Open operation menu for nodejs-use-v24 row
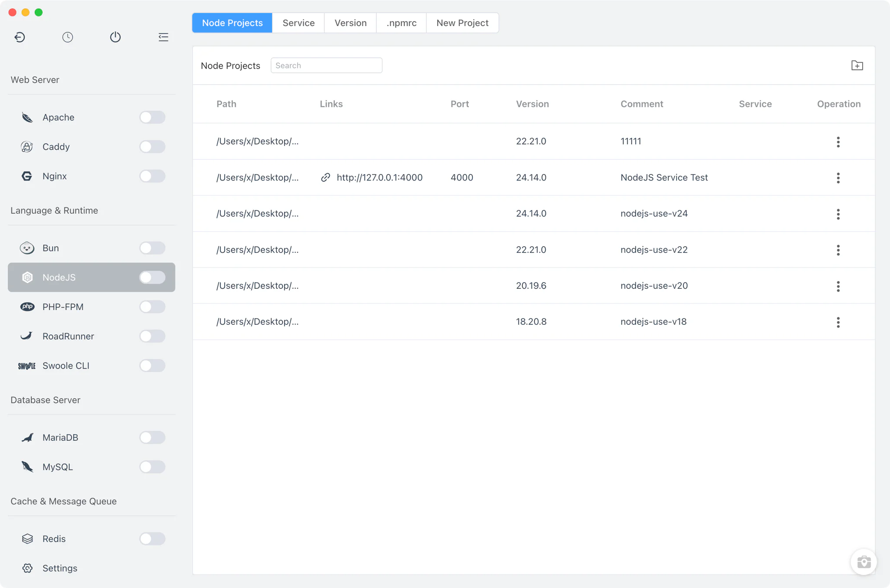Screen dimensions: 890x588 [x=838, y=214]
